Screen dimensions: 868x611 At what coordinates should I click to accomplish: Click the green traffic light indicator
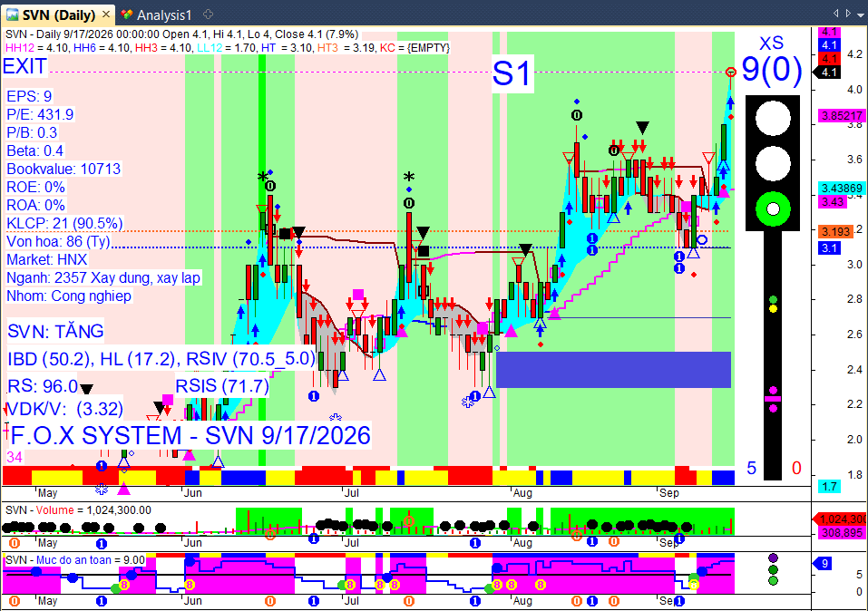(773, 209)
